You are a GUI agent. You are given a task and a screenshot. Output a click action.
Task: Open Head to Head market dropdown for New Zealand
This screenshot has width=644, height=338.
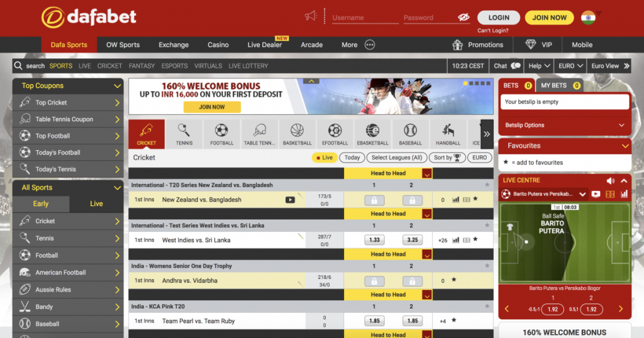[x=427, y=173]
